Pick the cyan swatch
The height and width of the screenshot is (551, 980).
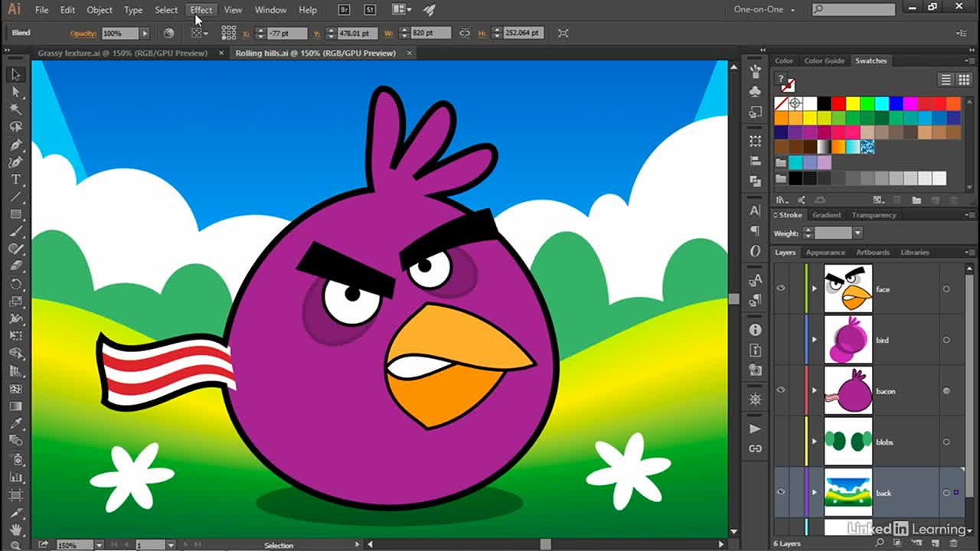coord(882,103)
